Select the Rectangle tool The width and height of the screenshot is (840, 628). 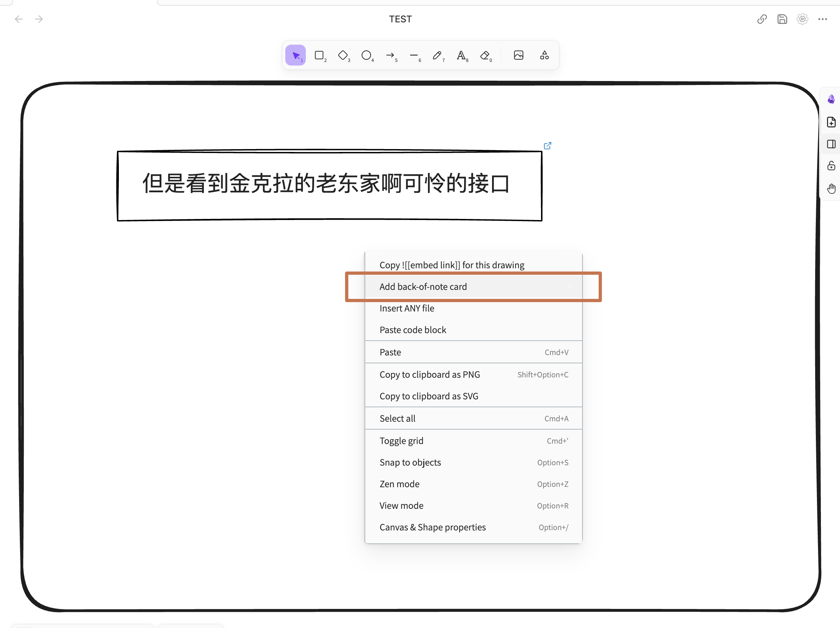(x=320, y=55)
